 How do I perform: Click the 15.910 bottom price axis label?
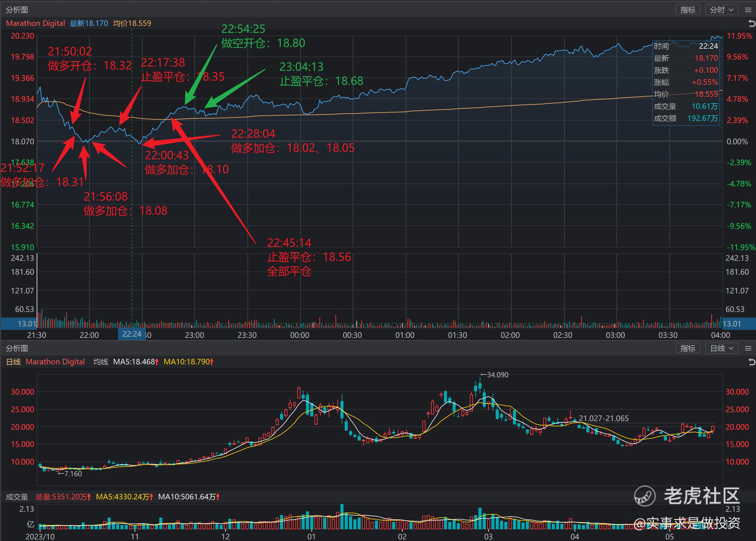pos(22,247)
